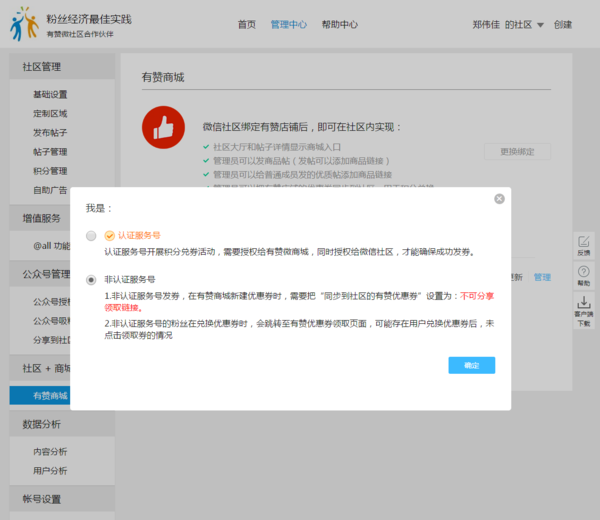Image resolution: width=600 pixels, height=520 pixels.
Task: Click the 分享到社区 sidebar item
Action: [x=52, y=340]
